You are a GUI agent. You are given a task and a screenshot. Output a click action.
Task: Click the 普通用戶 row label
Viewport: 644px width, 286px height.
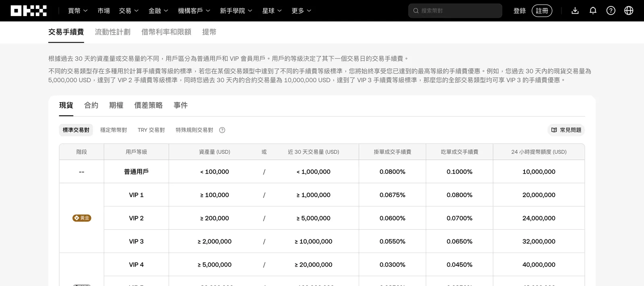point(136,172)
